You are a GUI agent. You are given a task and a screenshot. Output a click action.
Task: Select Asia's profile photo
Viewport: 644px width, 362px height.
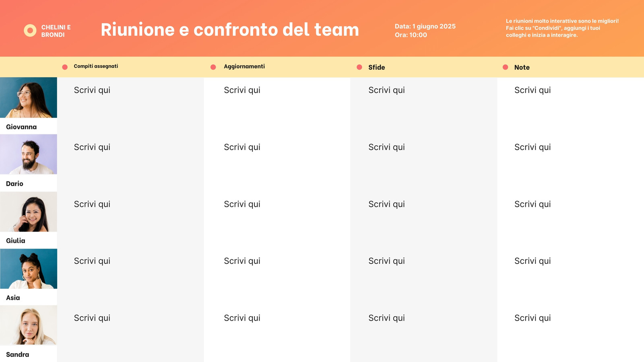tap(29, 269)
